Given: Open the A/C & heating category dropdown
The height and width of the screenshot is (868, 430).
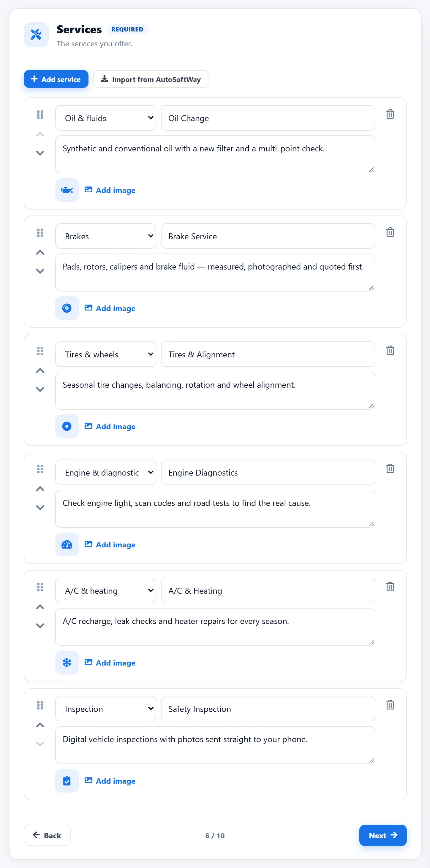Looking at the screenshot, I should point(105,591).
